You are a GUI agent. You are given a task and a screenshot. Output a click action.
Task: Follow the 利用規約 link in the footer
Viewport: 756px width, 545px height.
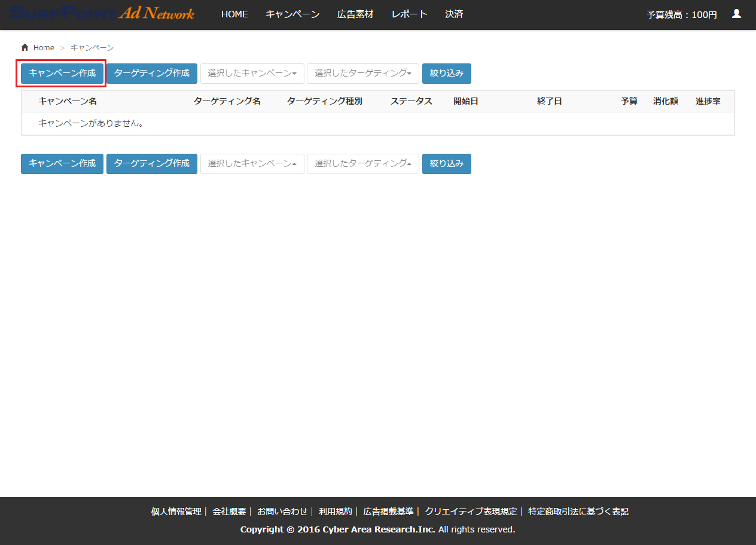(336, 511)
